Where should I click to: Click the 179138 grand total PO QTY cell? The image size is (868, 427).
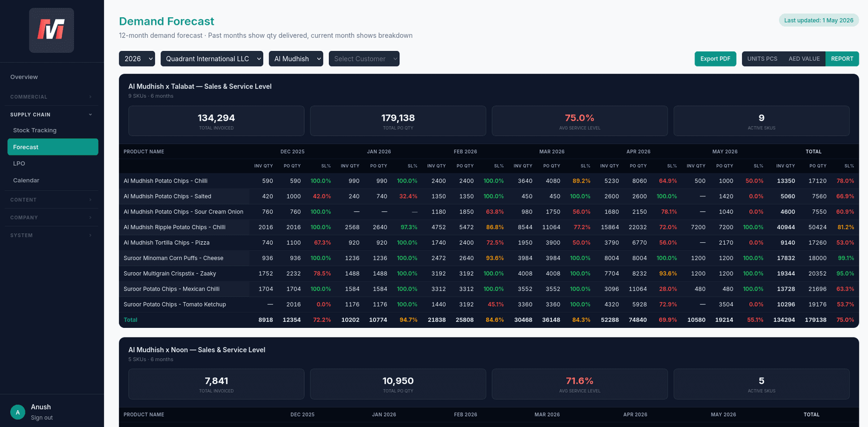tap(815, 320)
